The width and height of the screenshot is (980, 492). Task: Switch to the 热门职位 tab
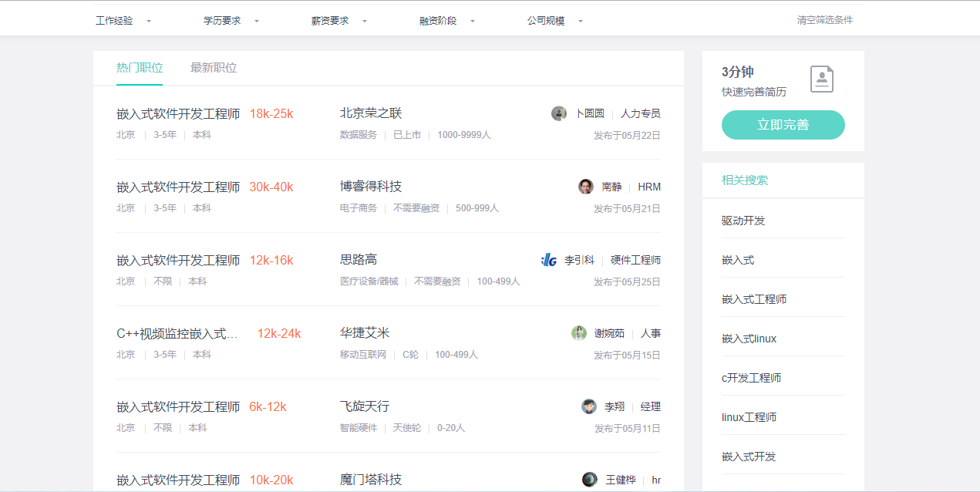140,68
